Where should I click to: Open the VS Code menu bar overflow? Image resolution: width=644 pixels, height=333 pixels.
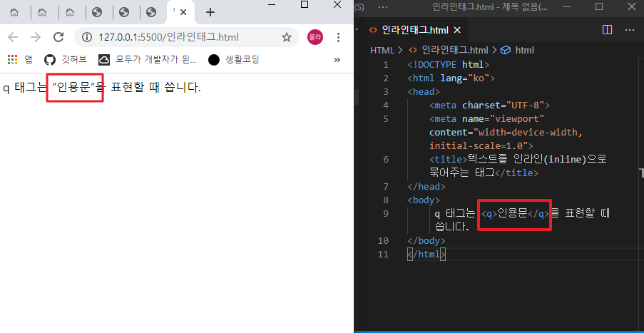[383, 6]
